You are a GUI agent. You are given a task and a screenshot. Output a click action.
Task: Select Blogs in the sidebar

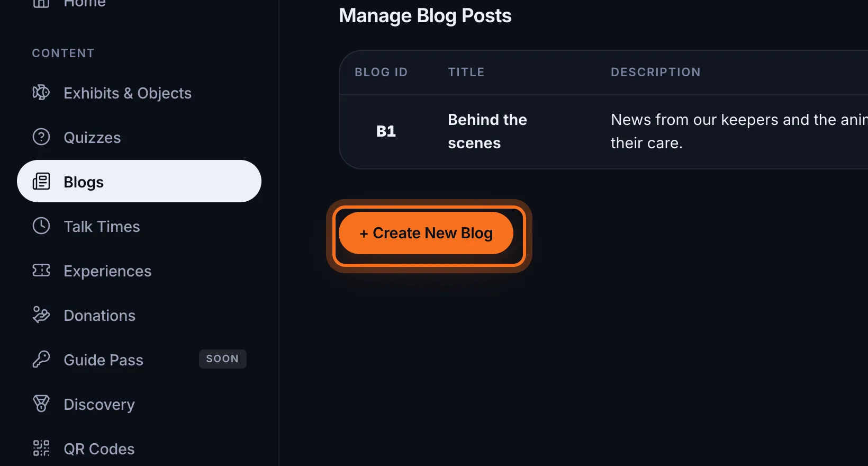click(x=139, y=181)
